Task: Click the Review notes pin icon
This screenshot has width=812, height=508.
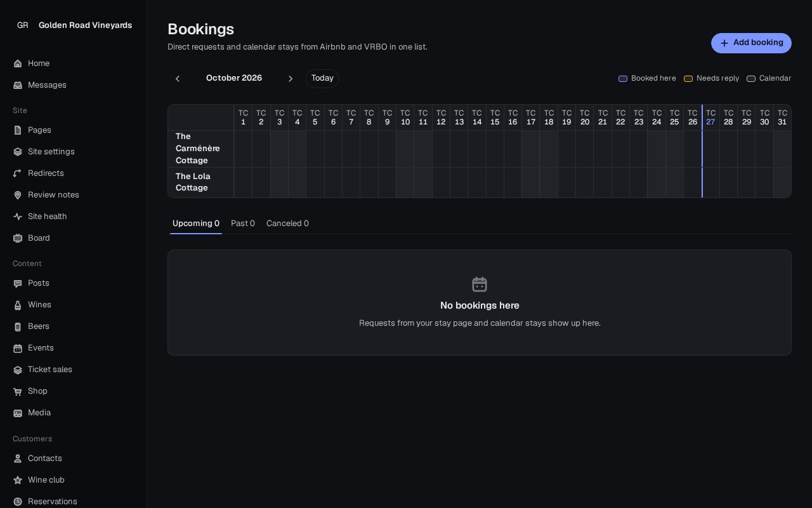Action: (18, 195)
